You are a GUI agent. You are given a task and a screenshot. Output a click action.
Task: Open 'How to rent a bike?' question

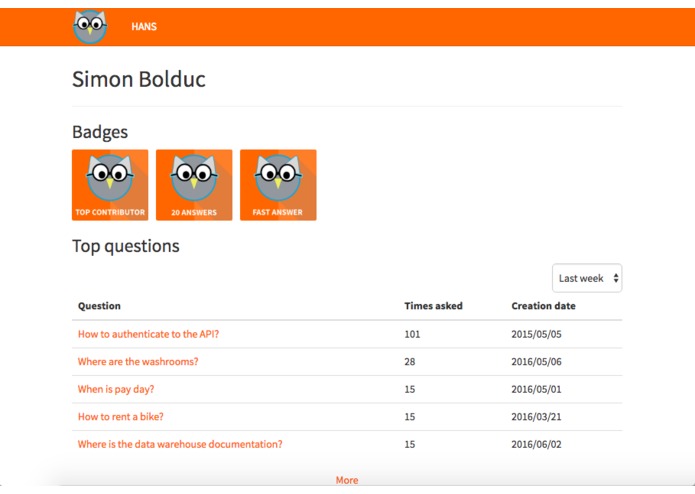(121, 416)
